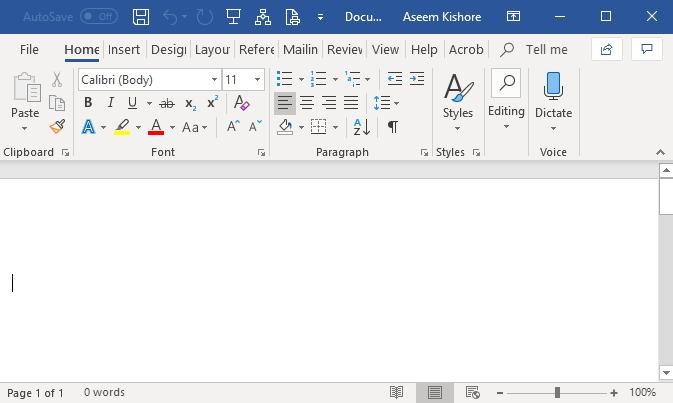Open Customize Quick Access Toolbar arrow
Image resolution: width=673 pixels, height=403 pixels.
coord(320,18)
